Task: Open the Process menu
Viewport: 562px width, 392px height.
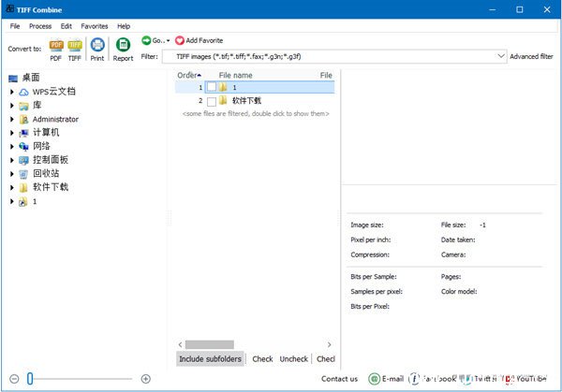Action: point(40,26)
